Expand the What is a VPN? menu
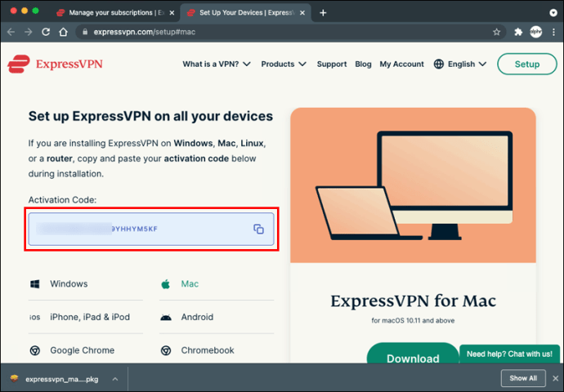This screenshot has width=564, height=392. (217, 64)
